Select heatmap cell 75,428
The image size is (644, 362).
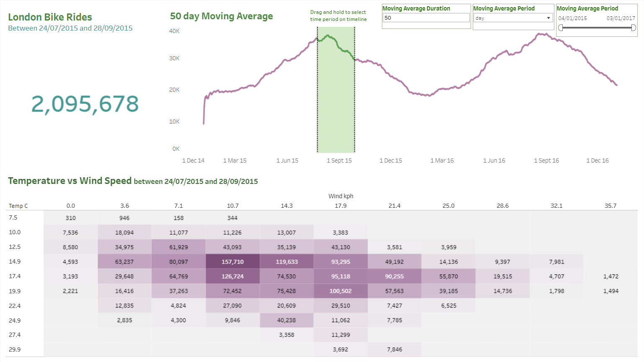click(x=286, y=291)
